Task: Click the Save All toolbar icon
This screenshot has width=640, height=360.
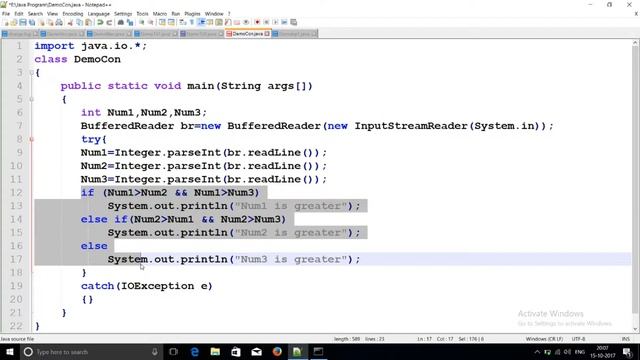Action: (x=32, y=22)
